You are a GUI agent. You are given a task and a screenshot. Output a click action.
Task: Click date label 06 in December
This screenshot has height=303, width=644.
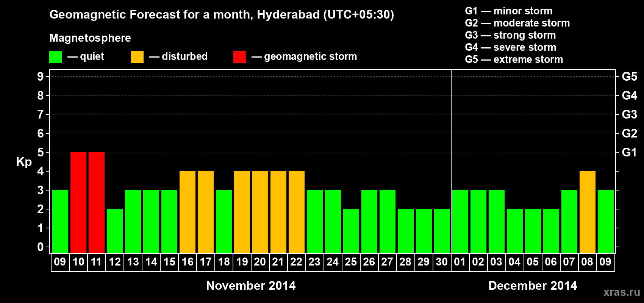pyautogui.click(x=551, y=262)
